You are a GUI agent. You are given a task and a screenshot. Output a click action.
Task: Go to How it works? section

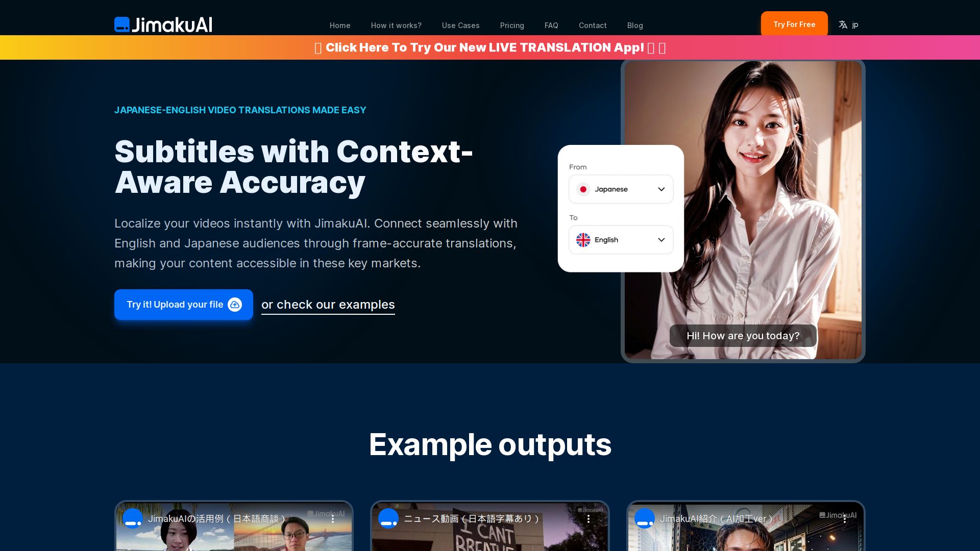[396, 26]
